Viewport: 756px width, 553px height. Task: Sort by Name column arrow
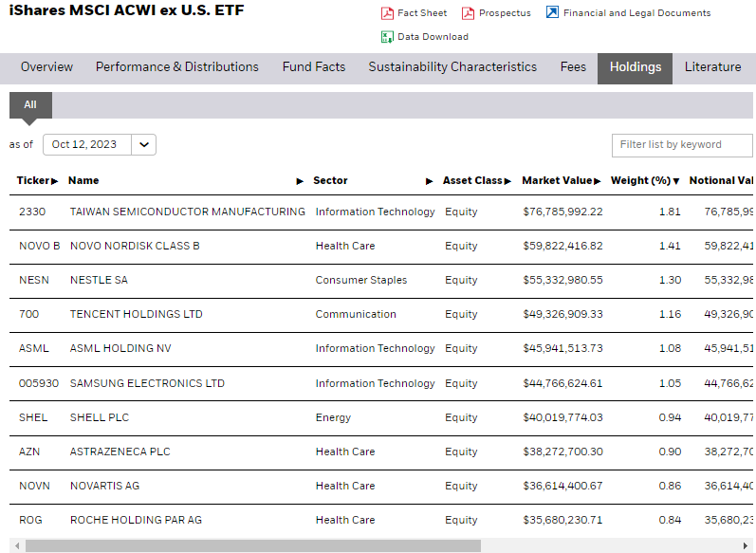[300, 181]
